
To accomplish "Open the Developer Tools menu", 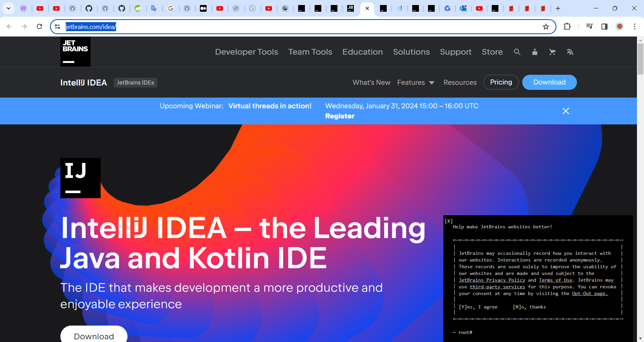I will pos(247,52).
